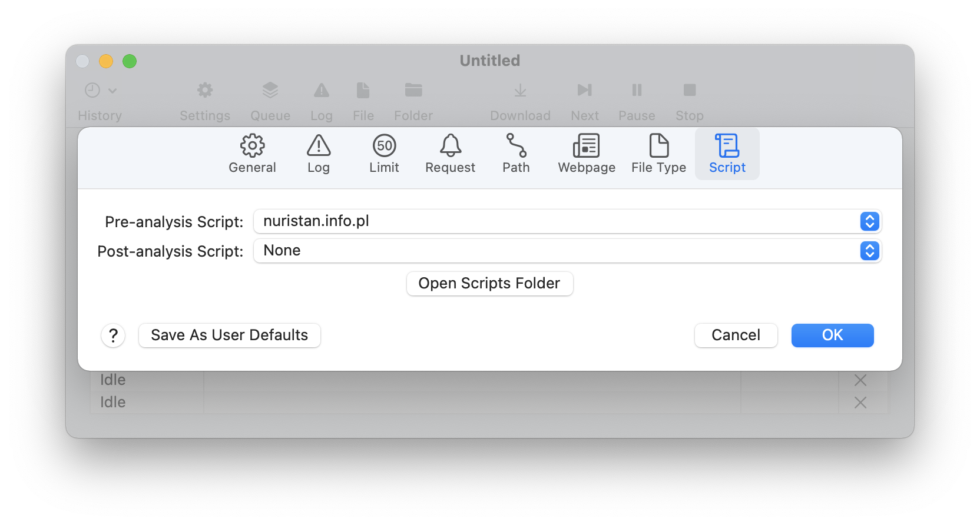Click the help question mark button

113,335
